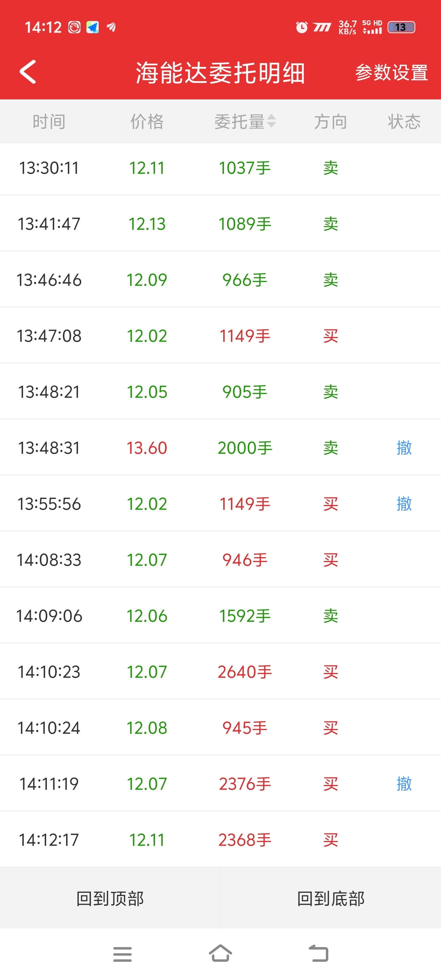
Task: Open the 2640手 buy order at 14:10:23
Action: click(220, 671)
